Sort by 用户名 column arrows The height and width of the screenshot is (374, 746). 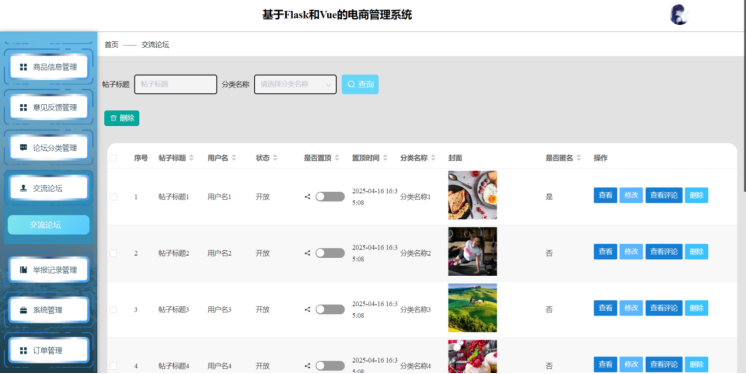coord(234,158)
